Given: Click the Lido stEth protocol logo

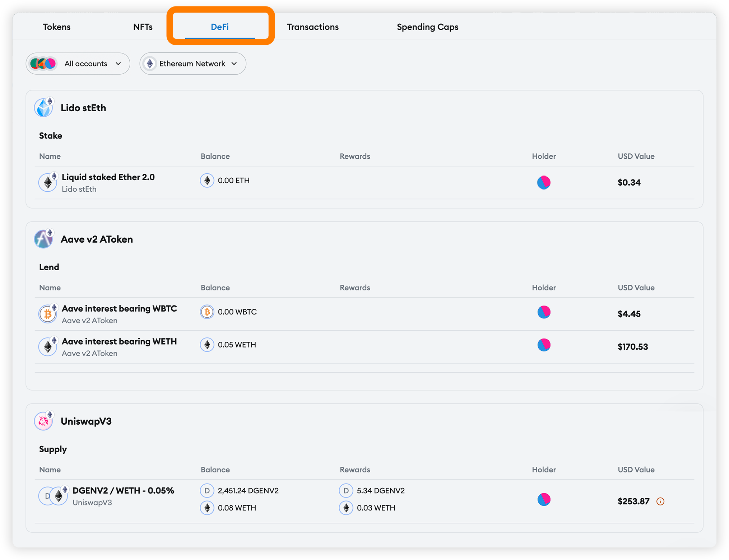Looking at the screenshot, I should pos(44,107).
